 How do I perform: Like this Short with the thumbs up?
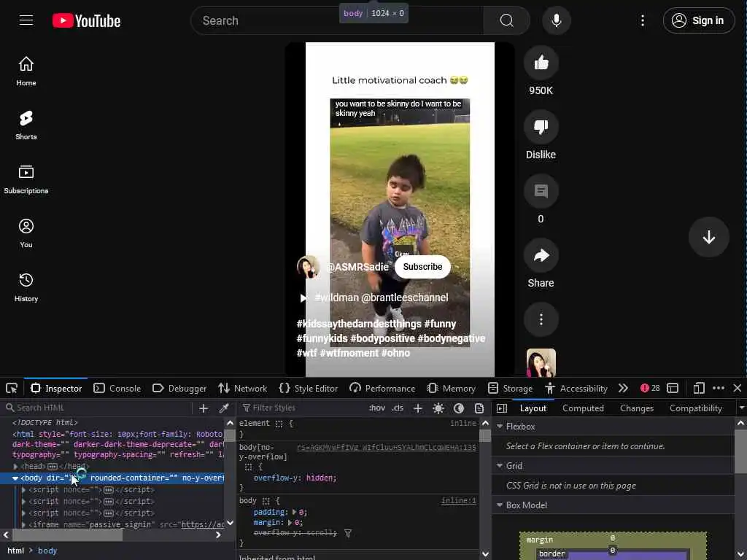coord(541,63)
